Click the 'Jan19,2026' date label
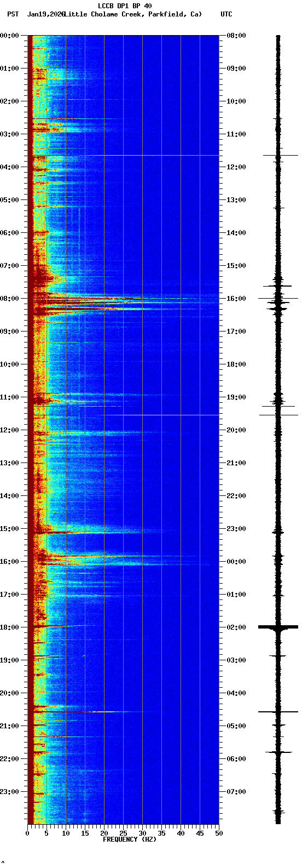Viewport: 302px width, 868px height. pyautogui.click(x=45, y=14)
